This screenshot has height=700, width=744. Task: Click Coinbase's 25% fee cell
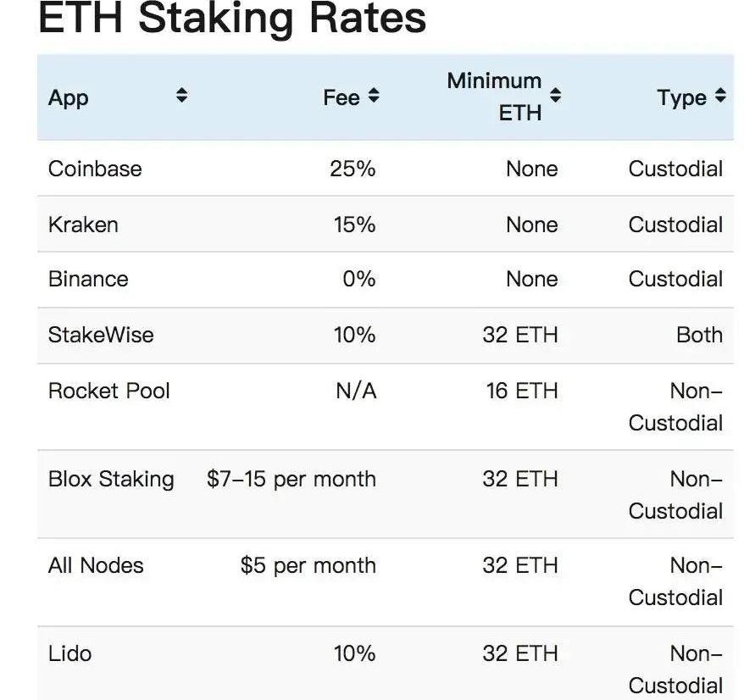pyautogui.click(x=353, y=169)
